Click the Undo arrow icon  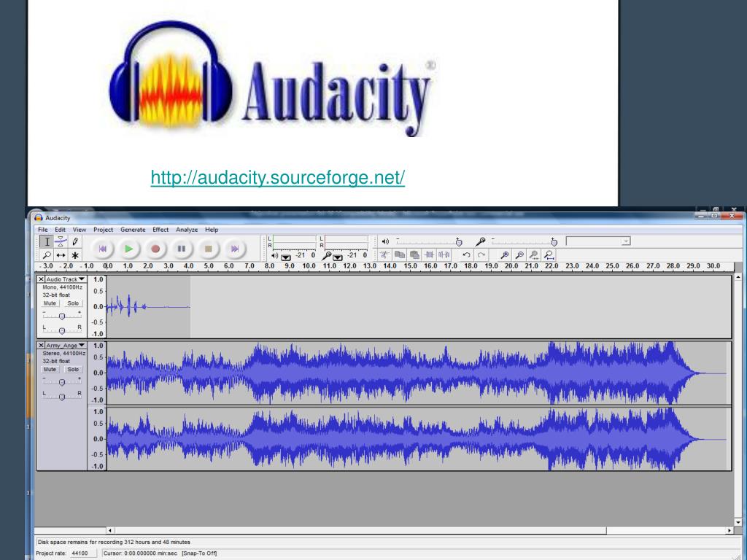point(466,254)
